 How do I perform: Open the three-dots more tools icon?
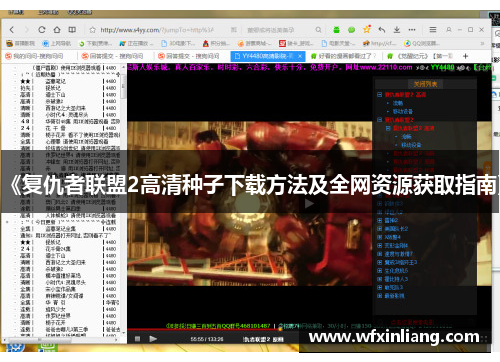412,30
